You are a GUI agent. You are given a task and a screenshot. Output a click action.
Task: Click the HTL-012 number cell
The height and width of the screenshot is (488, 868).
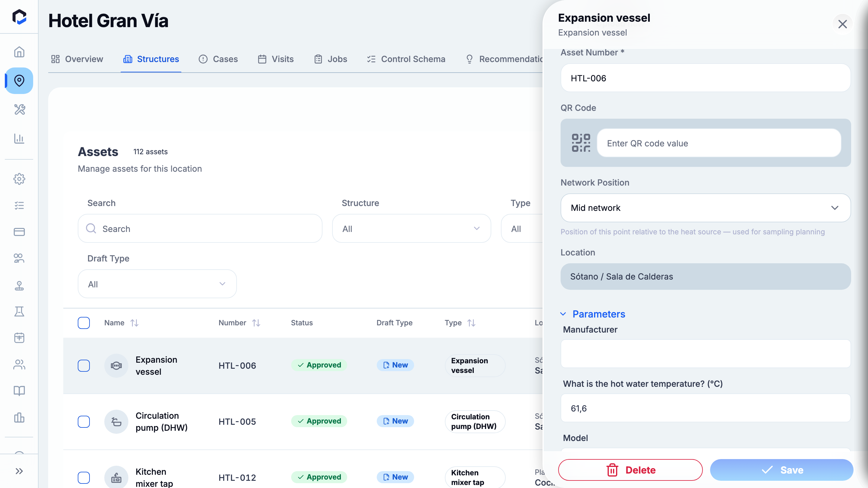pos(237,477)
